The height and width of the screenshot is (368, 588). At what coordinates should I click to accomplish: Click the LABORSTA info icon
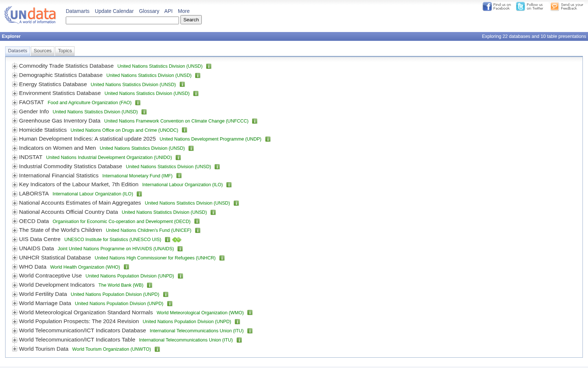139,194
